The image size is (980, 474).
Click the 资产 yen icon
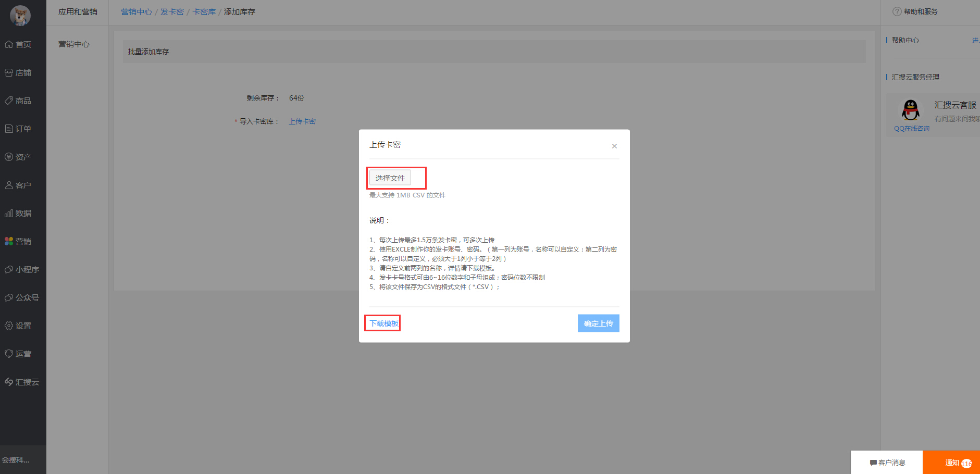pos(9,157)
